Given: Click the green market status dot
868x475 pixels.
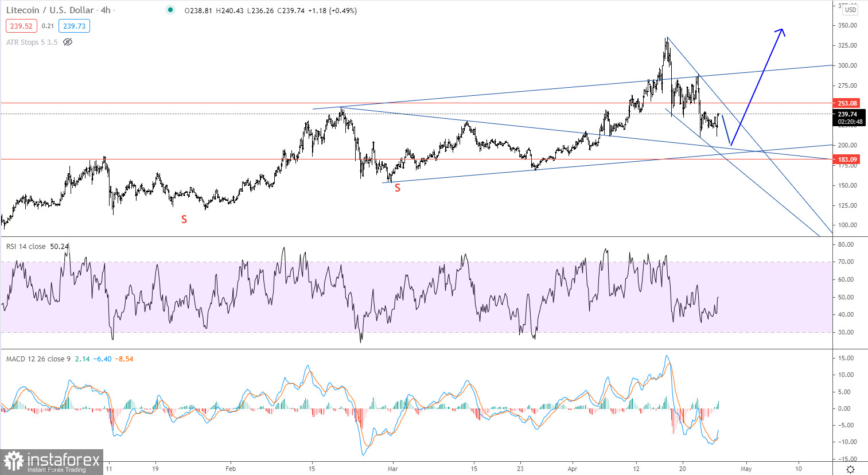Looking at the screenshot, I should (x=170, y=10).
